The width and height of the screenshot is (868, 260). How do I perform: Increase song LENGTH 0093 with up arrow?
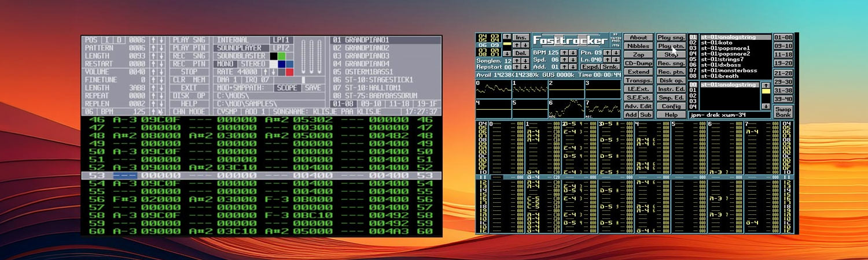click(x=153, y=56)
